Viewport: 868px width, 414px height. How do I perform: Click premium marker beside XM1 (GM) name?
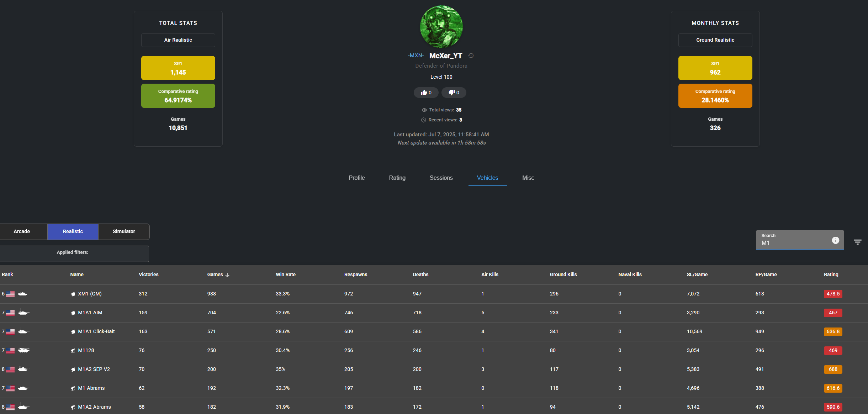click(x=73, y=294)
